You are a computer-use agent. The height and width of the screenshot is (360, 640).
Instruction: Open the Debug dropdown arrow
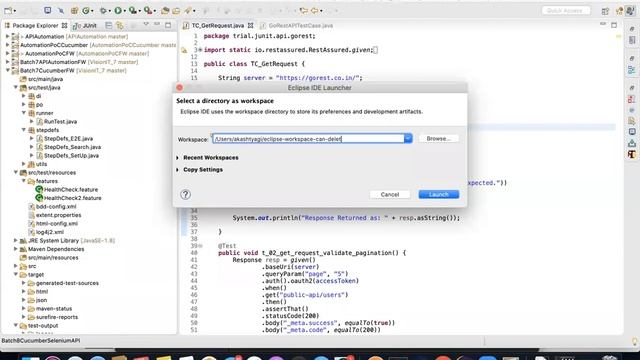click(x=110, y=11)
